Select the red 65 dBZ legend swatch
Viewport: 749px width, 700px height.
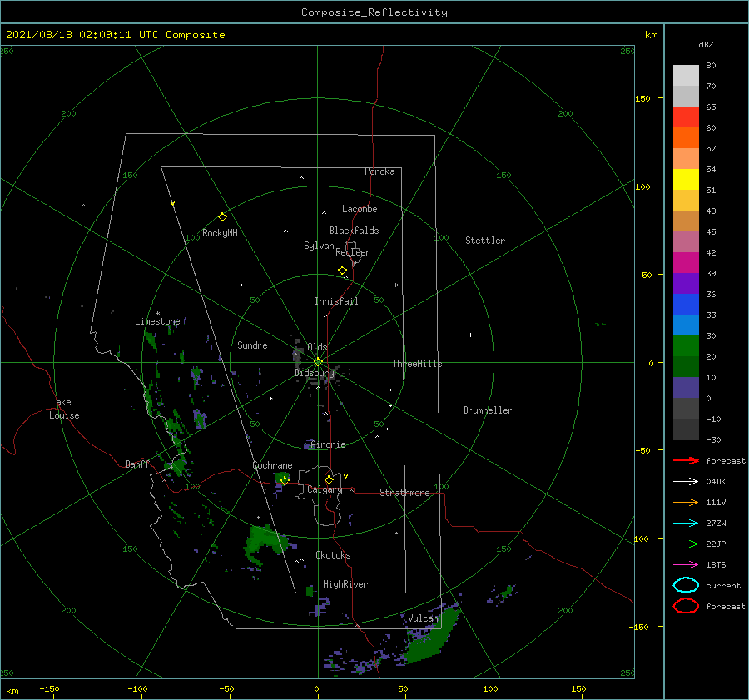click(x=686, y=117)
